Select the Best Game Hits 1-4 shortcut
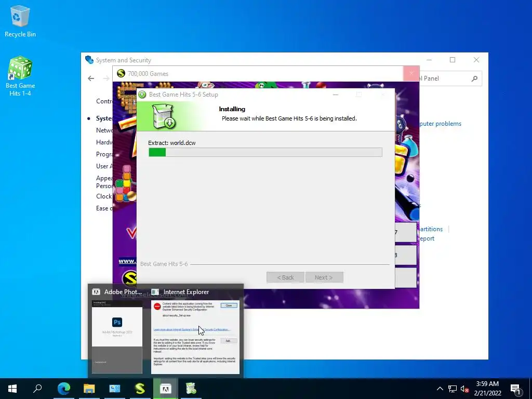This screenshot has height=399, width=532. pyautogui.click(x=20, y=76)
